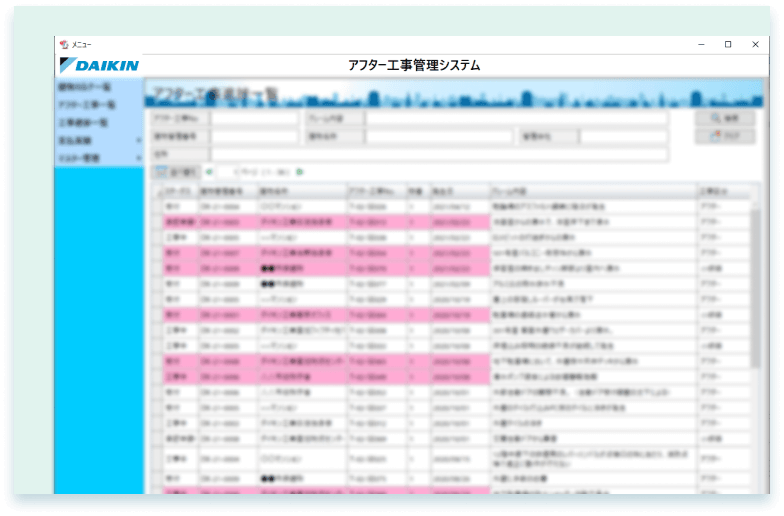Go to previous page with green arrow
The width and height of the screenshot is (784, 516).
pos(209,172)
